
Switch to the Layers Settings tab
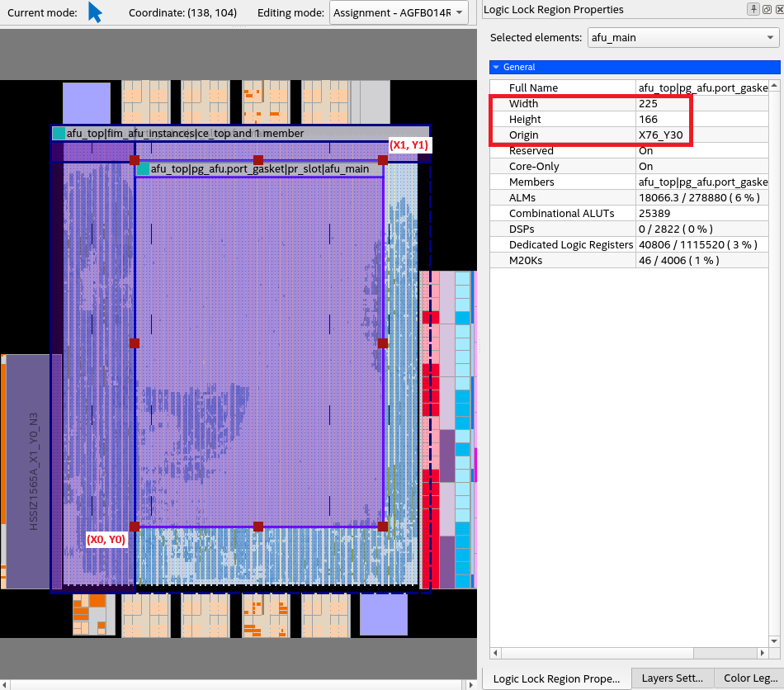point(672,678)
